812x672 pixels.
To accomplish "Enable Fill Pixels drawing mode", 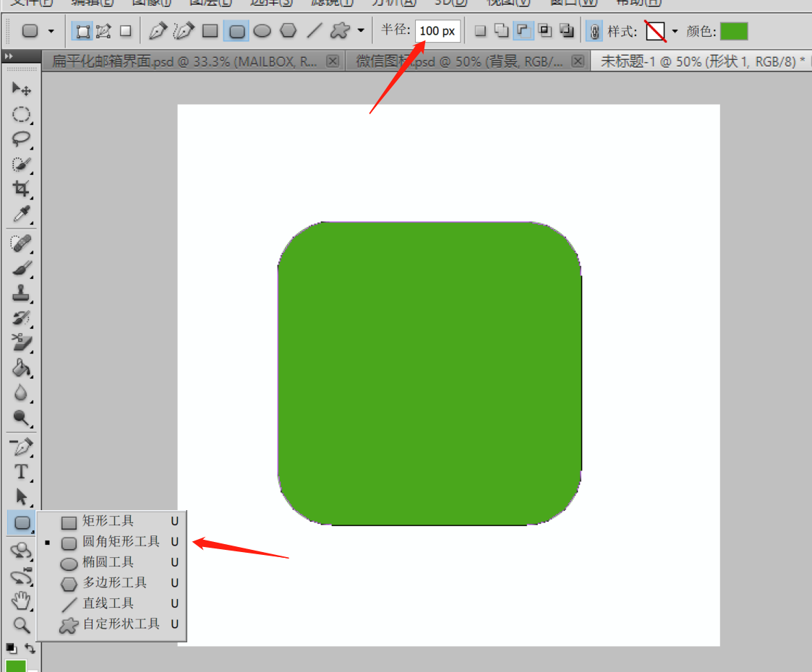I will [125, 31].
